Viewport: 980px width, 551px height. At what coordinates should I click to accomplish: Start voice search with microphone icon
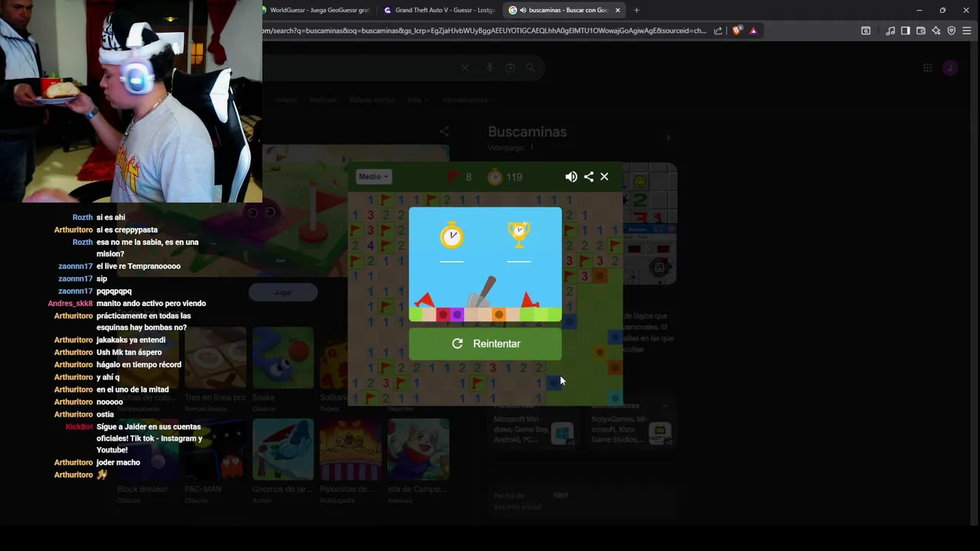coord(490,67)
